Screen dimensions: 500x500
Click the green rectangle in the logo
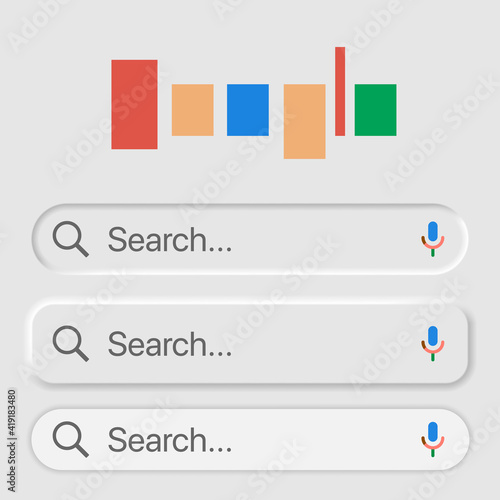click(x=375, y=110)
